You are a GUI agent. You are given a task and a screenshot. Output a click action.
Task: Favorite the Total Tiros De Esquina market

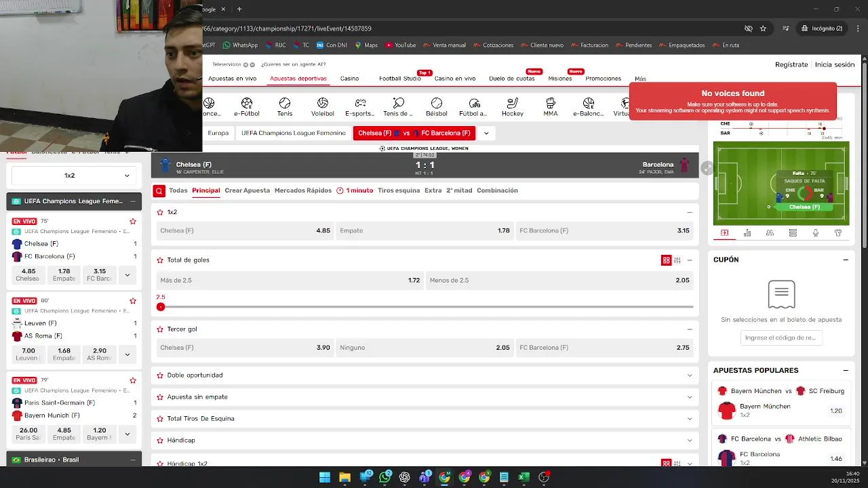(160, 419)
